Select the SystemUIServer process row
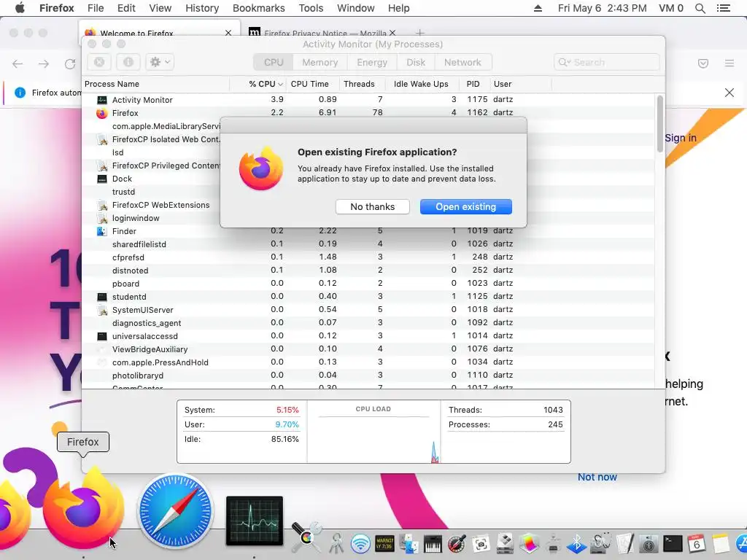747x560 pixels. click(368, 309)
